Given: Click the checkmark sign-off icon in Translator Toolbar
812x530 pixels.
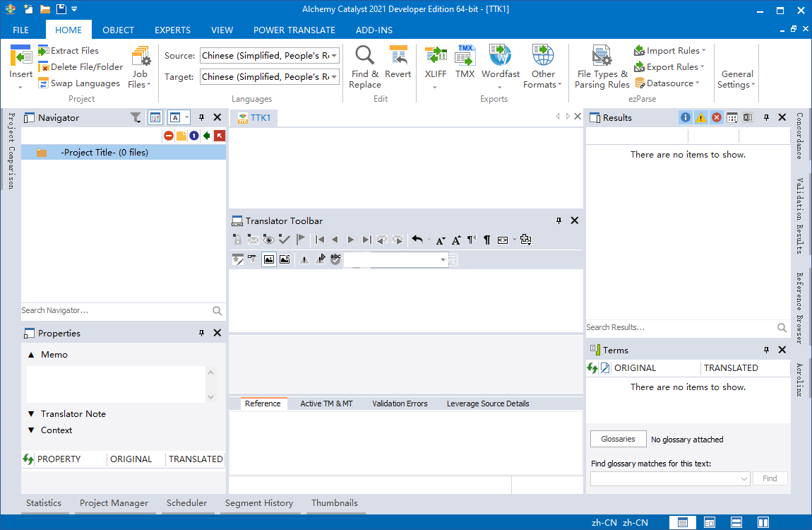Looking at the screenshot, I should 284,240.
